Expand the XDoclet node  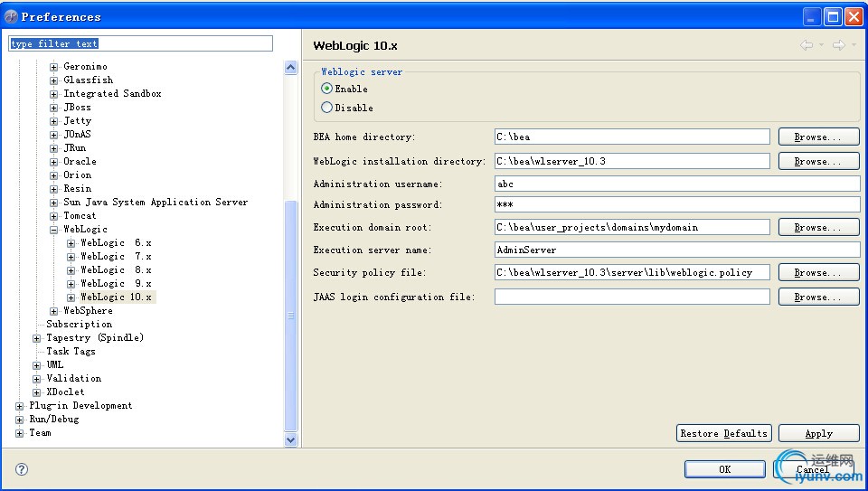pyautogui.click(x=36, y=392)
